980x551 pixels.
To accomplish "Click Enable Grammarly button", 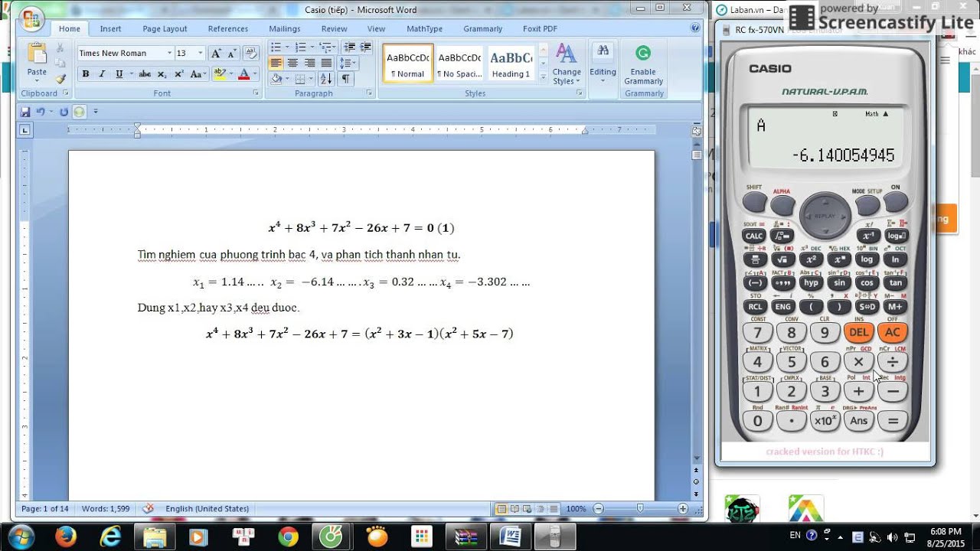I will pyautogui.click(x=643, y=64).
